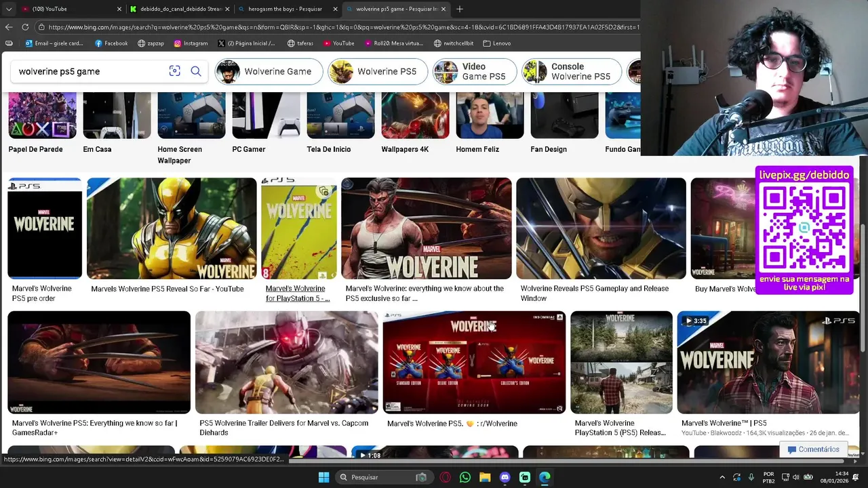Open the Facebook bookmark
This screenshot has height=488, width=868.
[x=111, y=43]
